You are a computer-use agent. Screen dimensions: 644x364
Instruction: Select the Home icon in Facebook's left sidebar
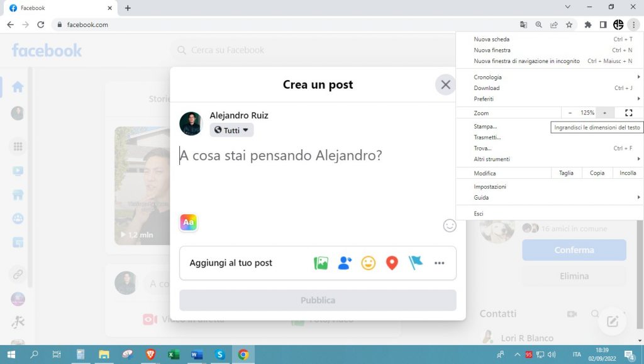[17, 88]
